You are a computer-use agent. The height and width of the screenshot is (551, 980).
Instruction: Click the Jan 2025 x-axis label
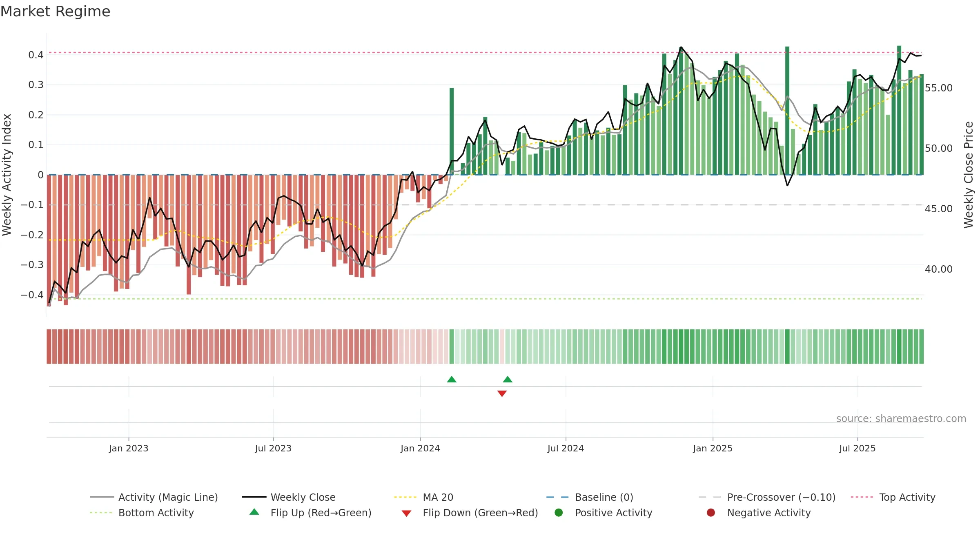[713, 449]
